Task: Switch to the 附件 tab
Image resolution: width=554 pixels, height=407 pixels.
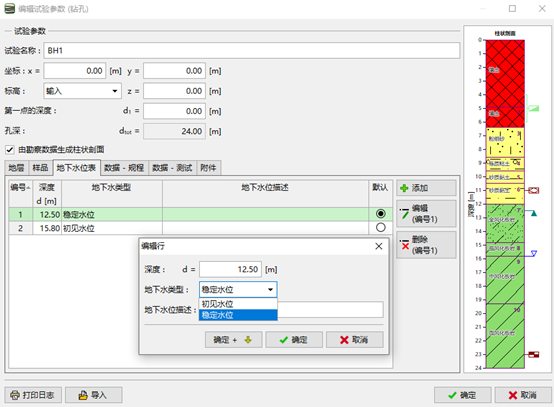Action: (x=208, y=168)
